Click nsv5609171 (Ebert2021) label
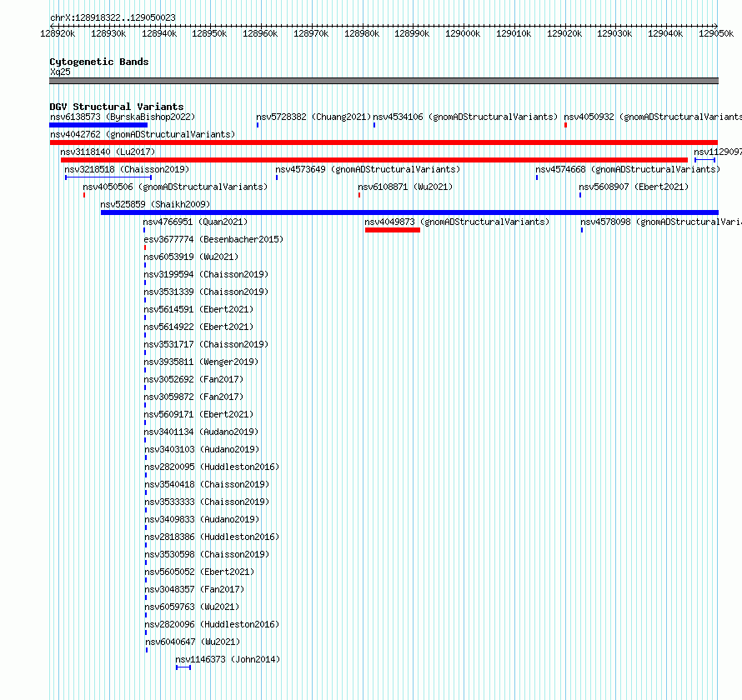 coord(198,414)
